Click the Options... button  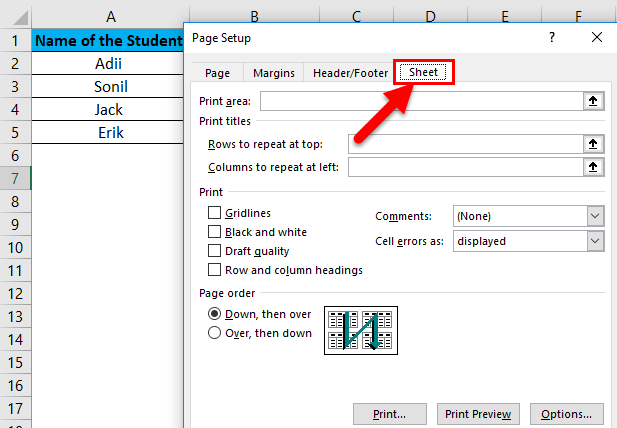point(566,414)
